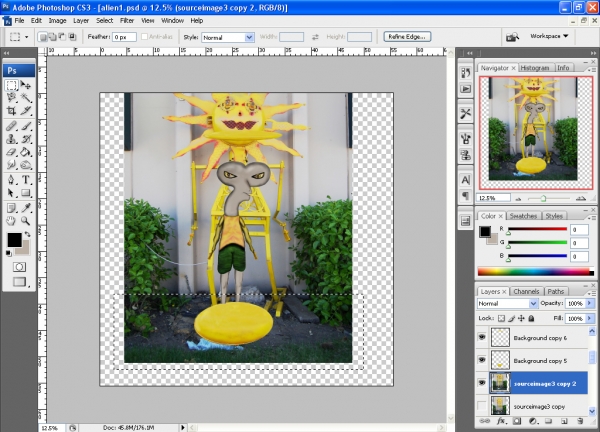Screen dimensions: 600x432
Task: Toggle Quick Mask mode button
Action: (x=19, y=267)
